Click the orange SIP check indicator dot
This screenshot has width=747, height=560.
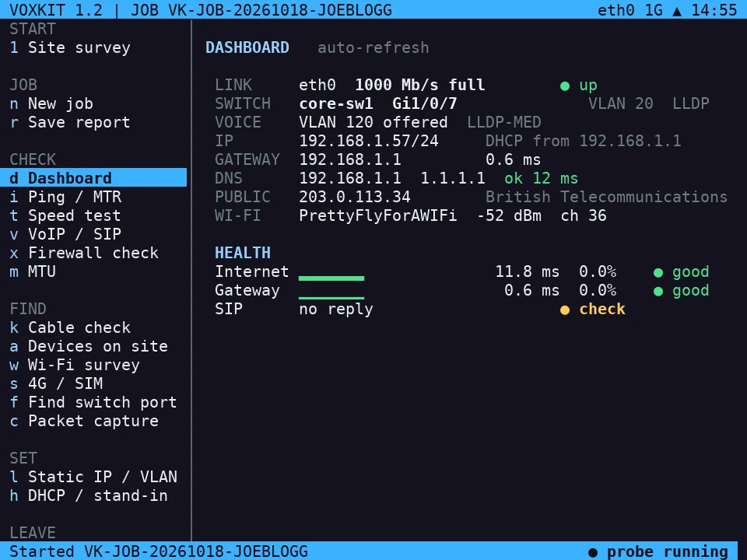point(565,310)
